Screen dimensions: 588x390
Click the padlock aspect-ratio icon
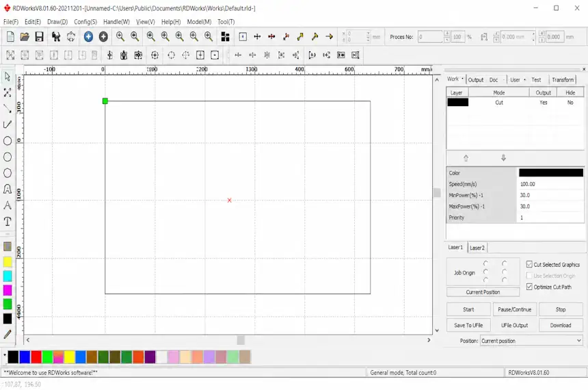(x=484, y=37)
